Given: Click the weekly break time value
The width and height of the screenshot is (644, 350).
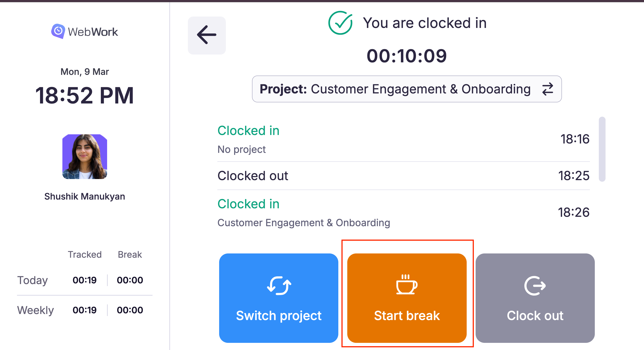Looking at the screenshot, I should pyautogui.click(x=130, y=310).
